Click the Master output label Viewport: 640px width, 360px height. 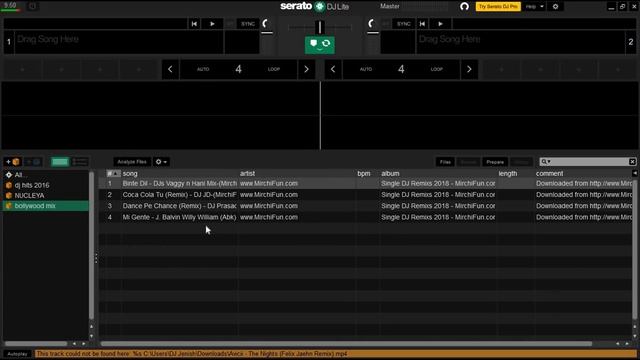click(390, 6)
